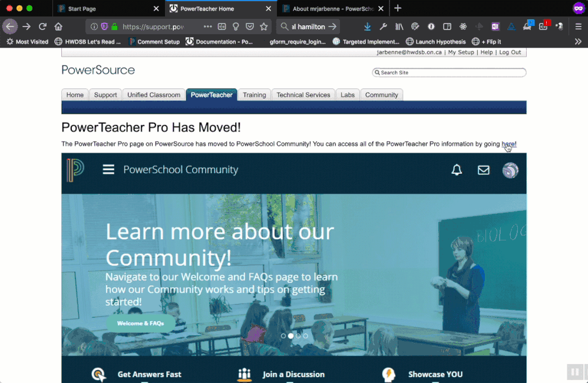Open PowerSchool Community hamburger menu

[x=108, y=170]
